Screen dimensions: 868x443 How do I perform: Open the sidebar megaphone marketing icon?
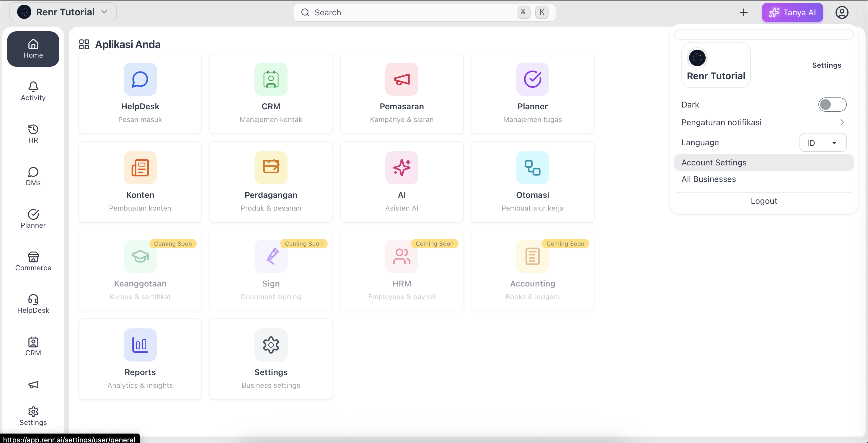coord(33,385)
